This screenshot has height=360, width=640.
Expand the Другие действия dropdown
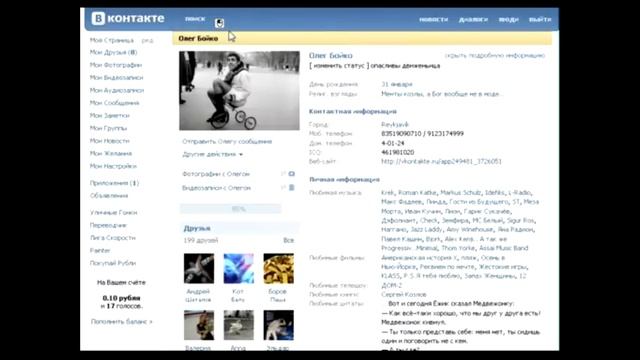click(x=212, y=154)
